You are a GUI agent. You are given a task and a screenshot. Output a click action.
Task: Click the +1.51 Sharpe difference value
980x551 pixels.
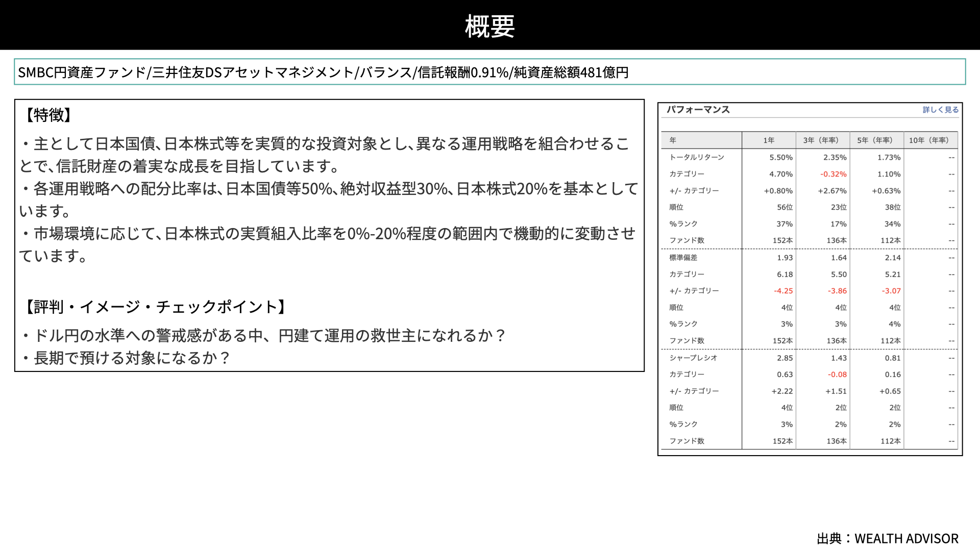click(836, 391)
